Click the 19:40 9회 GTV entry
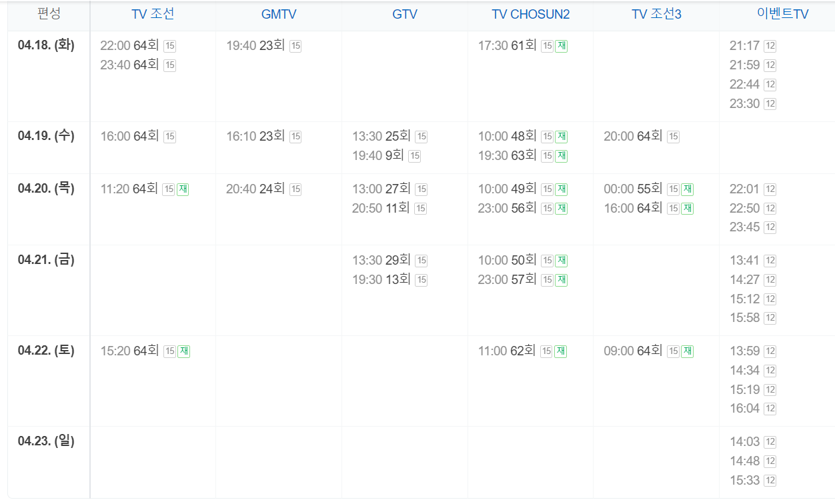 pyautogui.click(x=378, y=155)
